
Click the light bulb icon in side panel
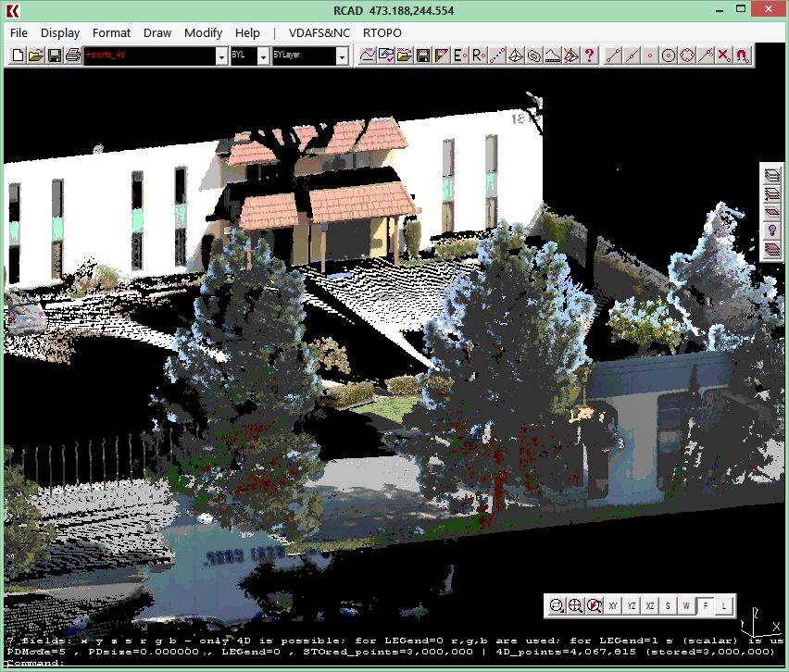[x=772, y=230]
